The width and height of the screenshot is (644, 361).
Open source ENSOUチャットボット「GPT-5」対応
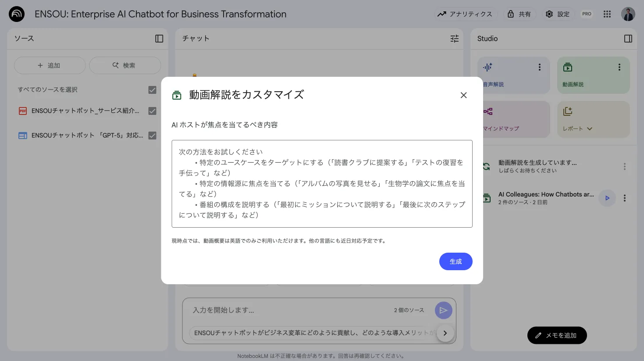click(x=87, y=136)
